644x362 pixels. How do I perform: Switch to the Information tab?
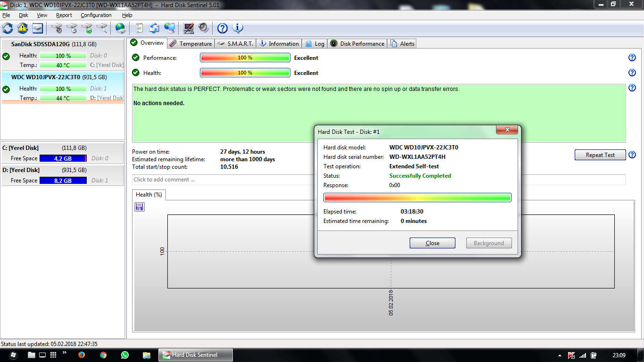tap(279, 44)
